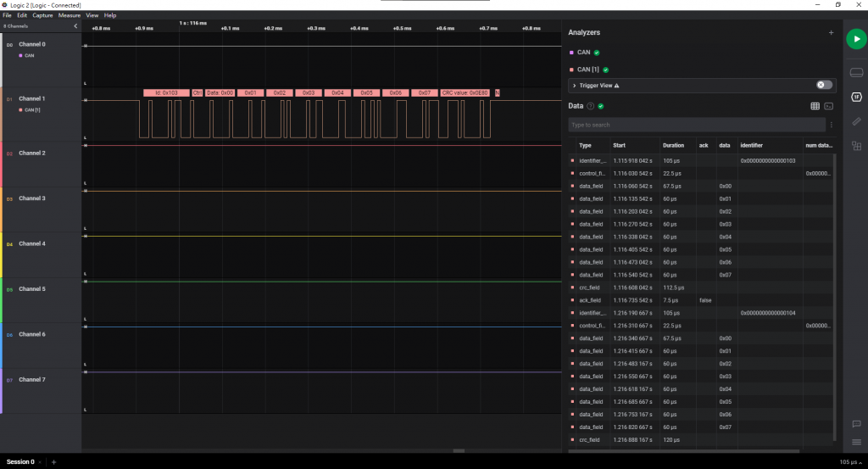
Task: Sort the data table by the Start column
Action: click(x=619, y=146)
